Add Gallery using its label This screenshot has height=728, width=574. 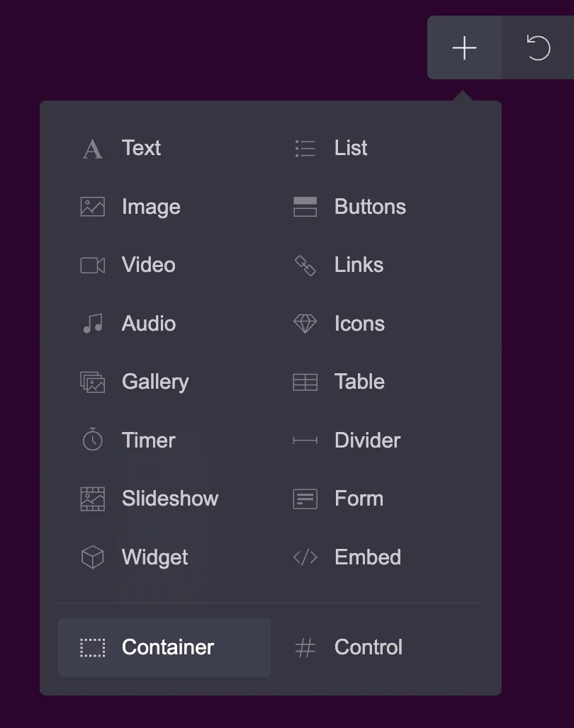[x=155, y=382]
